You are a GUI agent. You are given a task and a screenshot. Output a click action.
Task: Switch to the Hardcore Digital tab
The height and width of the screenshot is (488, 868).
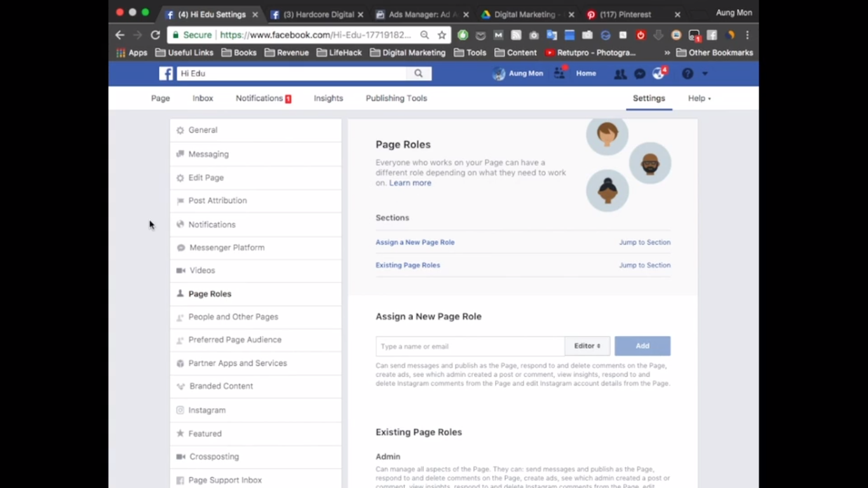point(316,14)
